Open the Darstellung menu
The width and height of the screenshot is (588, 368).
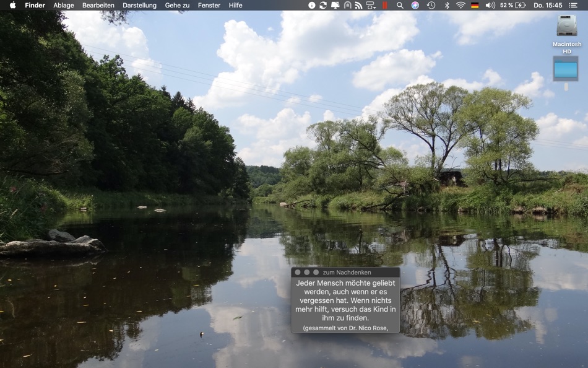tap(139, 5)
